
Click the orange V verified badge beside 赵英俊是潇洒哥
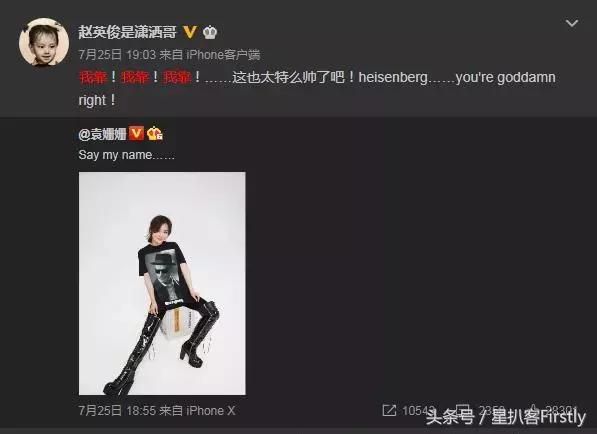(190, 32)
